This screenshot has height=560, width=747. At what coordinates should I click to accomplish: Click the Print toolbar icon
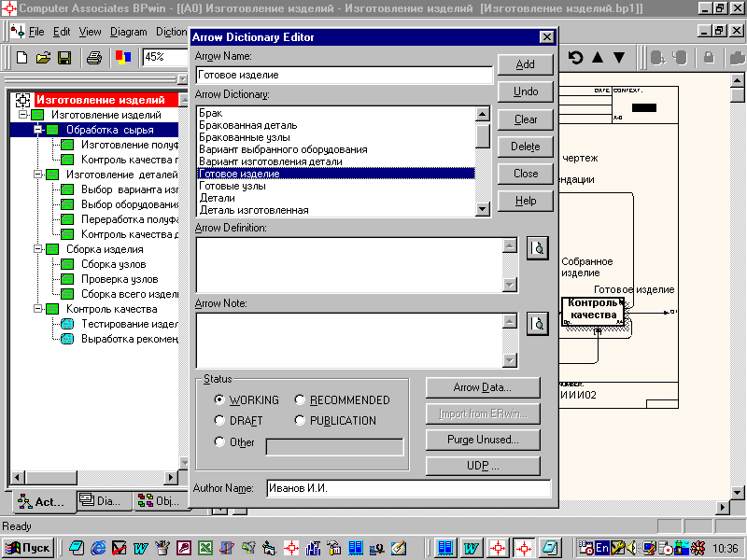pyautogui.click(x=94, y=58)
